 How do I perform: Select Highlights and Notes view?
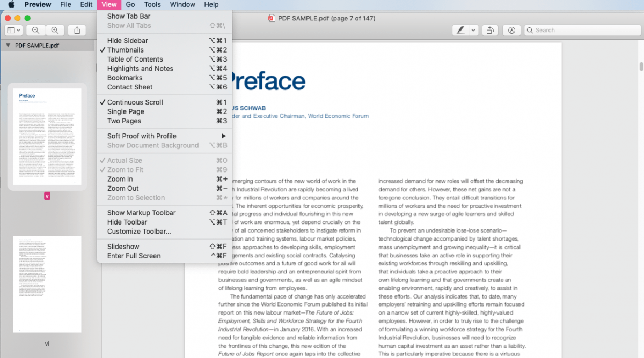pos(165,69)
